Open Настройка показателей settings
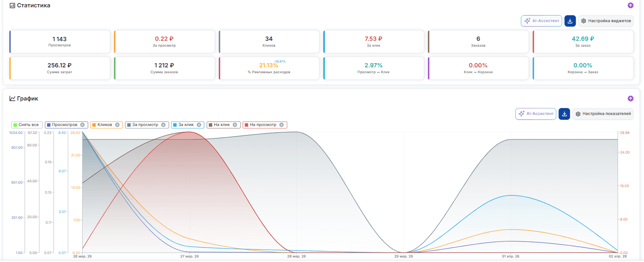Screen dimensions: 644x262 [602, 114]
